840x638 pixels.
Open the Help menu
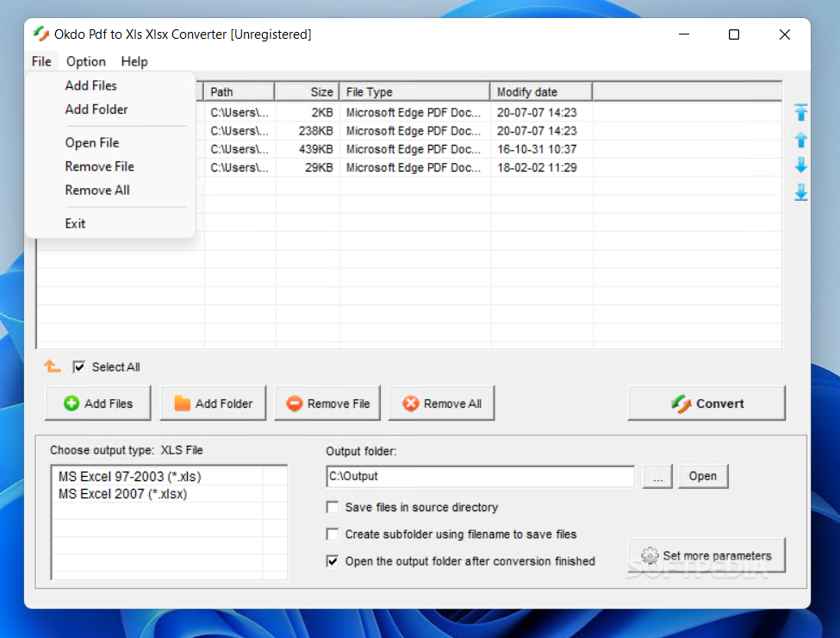[x=134, y=62]
